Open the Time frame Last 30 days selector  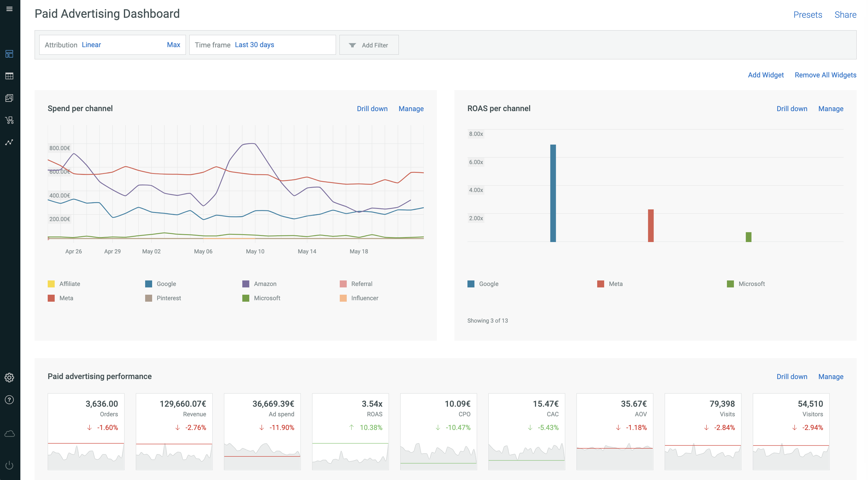262,45
